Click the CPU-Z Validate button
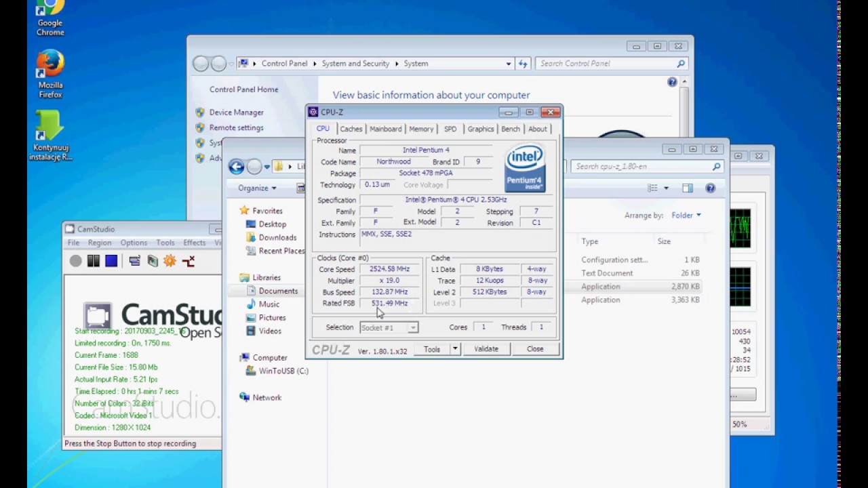The image size is (868, 488). (486, 349)
